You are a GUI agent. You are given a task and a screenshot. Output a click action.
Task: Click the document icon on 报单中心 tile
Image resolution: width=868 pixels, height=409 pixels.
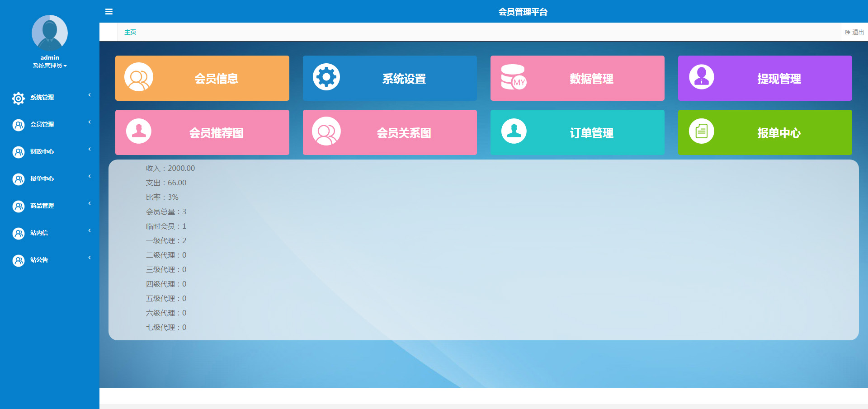click(x=701, y=132)
